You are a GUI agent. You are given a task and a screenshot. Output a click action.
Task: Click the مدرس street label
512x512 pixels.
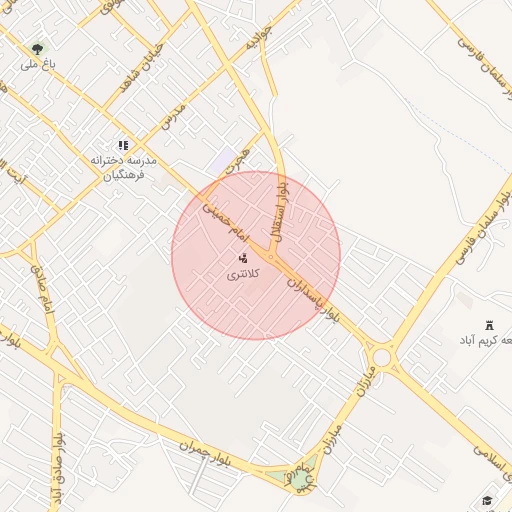173,117
